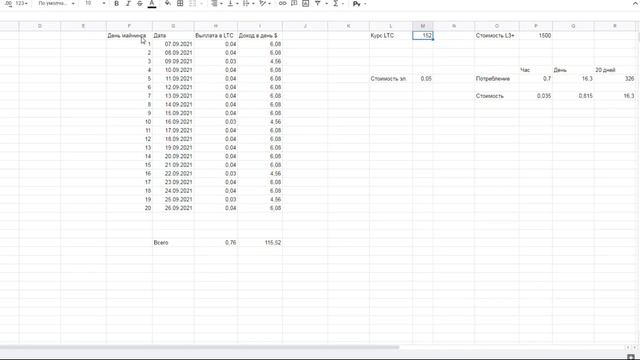This screenshot has height=360, width=640.
Task: Click the 'Потребление' cell
Action: click(497, 79)
